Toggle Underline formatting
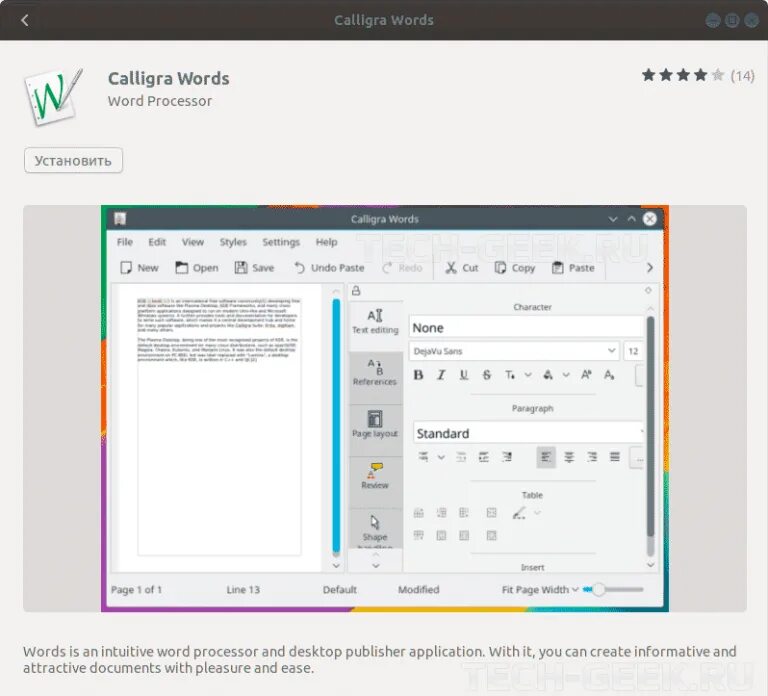The height and width of the screenshot is (696, 768). tap(464, 375)
